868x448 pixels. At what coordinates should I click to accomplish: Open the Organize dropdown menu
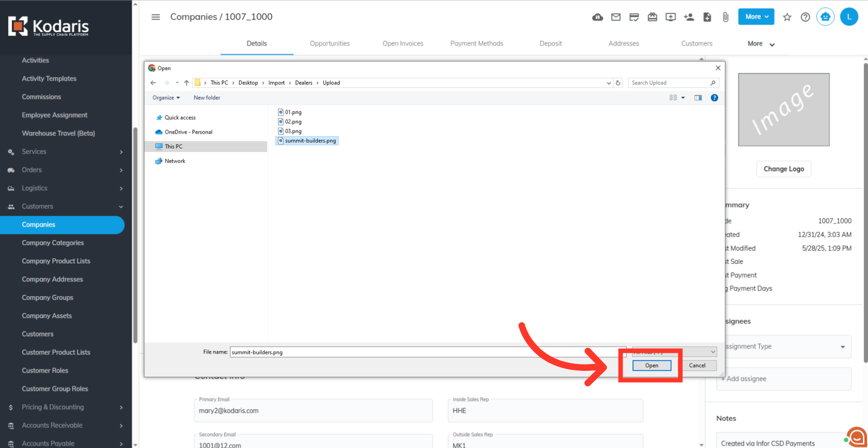coord(166,98)
